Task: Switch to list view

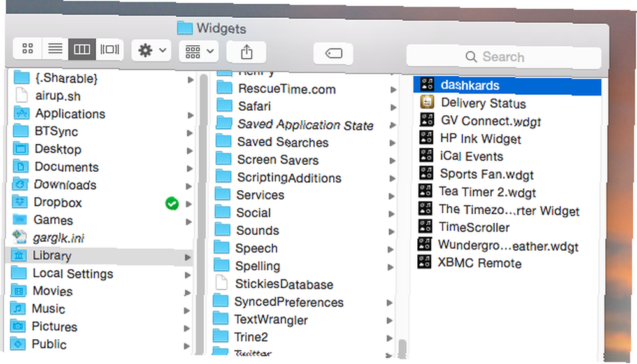Action: point(55,49)
